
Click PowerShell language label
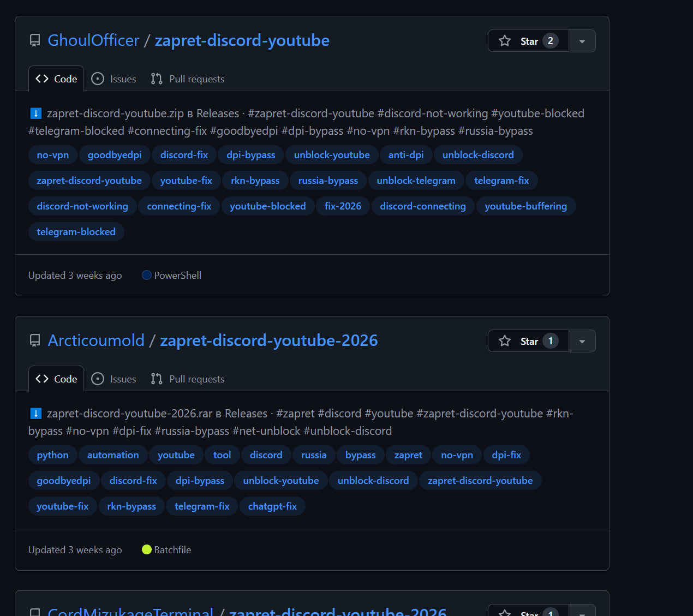click(178, 276)
